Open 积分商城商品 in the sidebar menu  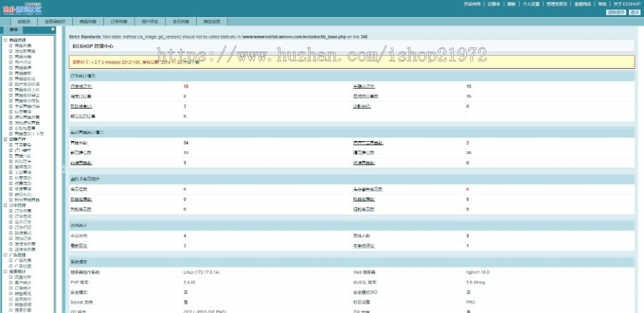(x=27, y=200)
